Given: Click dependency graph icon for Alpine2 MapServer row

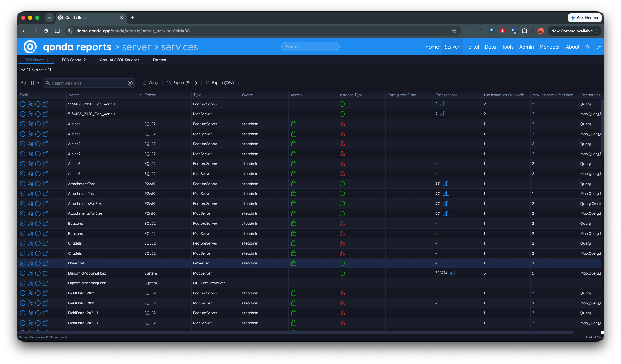Looking at the screenshot, I should click(x=30, y=154).
